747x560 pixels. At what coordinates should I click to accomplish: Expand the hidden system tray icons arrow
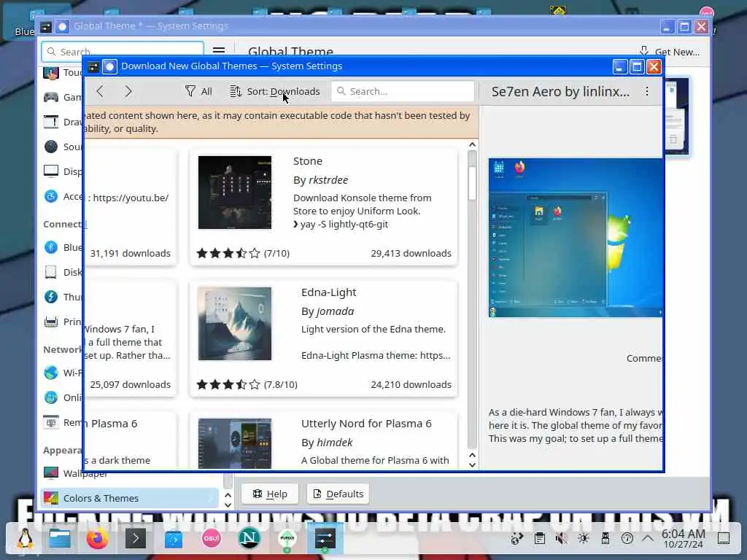(648, 538)
